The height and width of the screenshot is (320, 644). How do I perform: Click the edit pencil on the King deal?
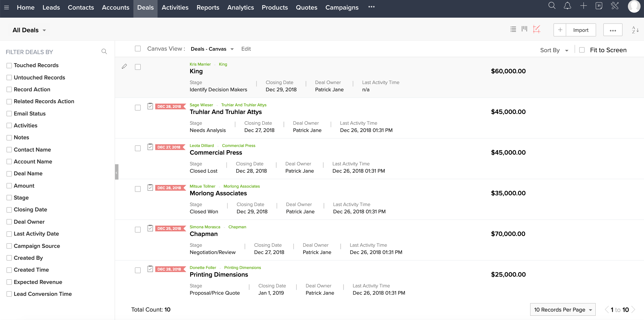coord(124,66)
